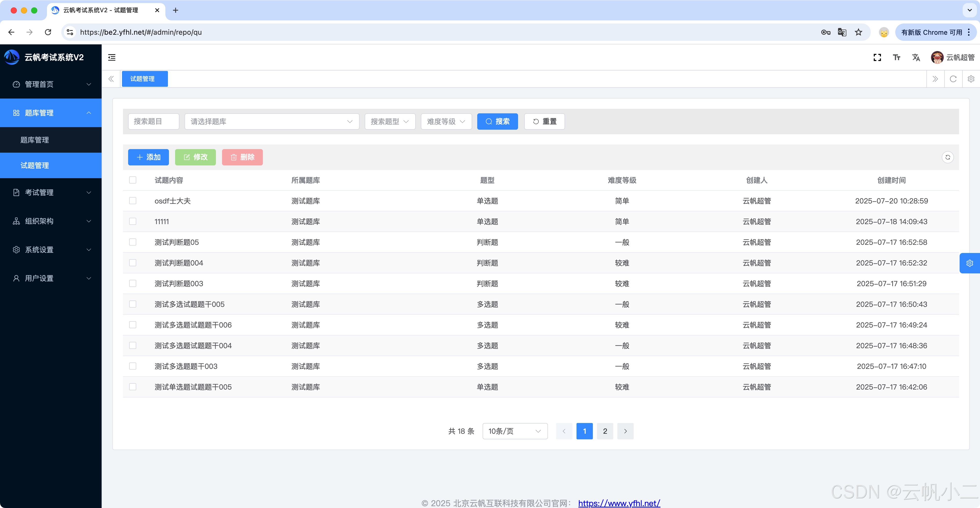Select the 云帆考试系统V2 browser tab
Viewport: 980px width, 508px height.
point(106,10)
